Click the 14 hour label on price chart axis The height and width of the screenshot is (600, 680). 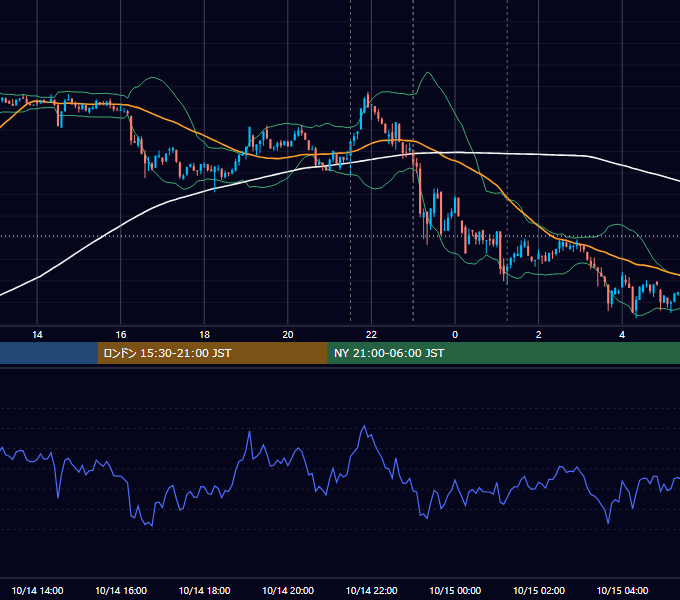37,335
